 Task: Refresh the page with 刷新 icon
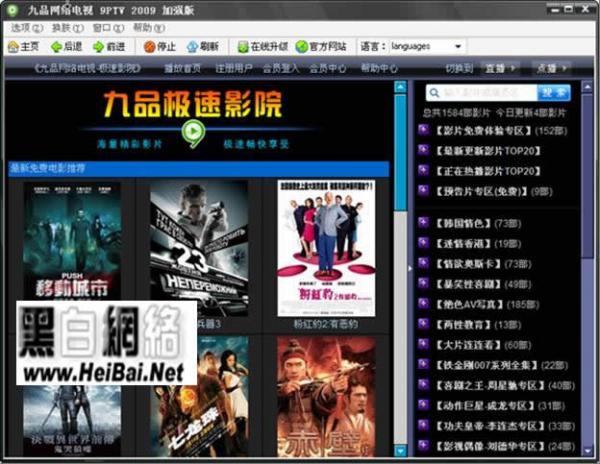coord(192,47)
